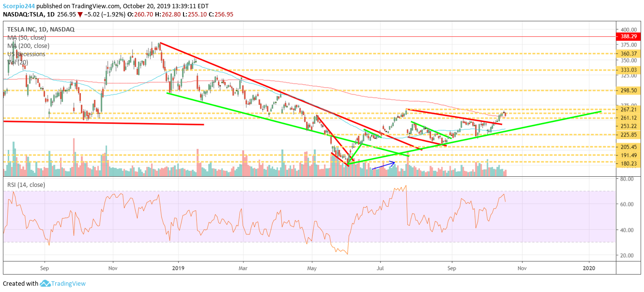Viewport: 644px width, 292px height.
Task: Select the MA (50, close) indicator label
Action: pyautogui.click(x=27, y=38)
